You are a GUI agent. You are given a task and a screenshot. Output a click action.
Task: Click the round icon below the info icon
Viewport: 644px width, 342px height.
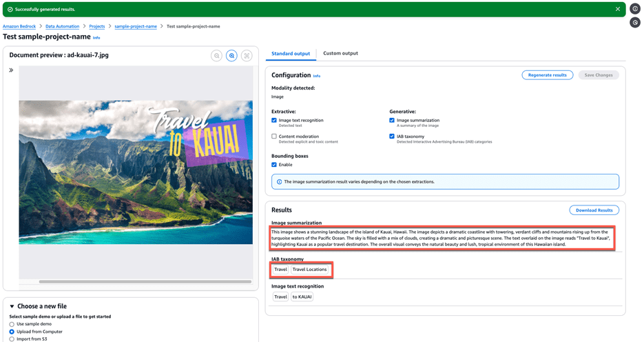click(635, 23)
